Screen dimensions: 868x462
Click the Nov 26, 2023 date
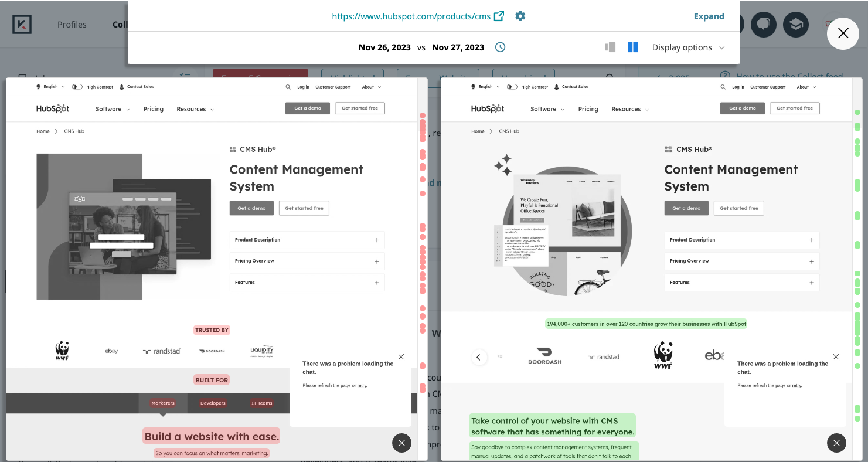(x=384, y=47)
